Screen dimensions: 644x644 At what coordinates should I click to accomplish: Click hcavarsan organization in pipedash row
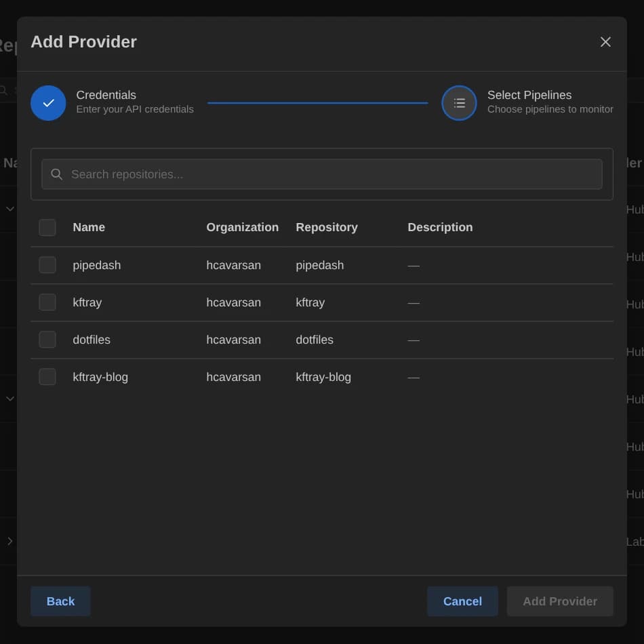[233, 265]
